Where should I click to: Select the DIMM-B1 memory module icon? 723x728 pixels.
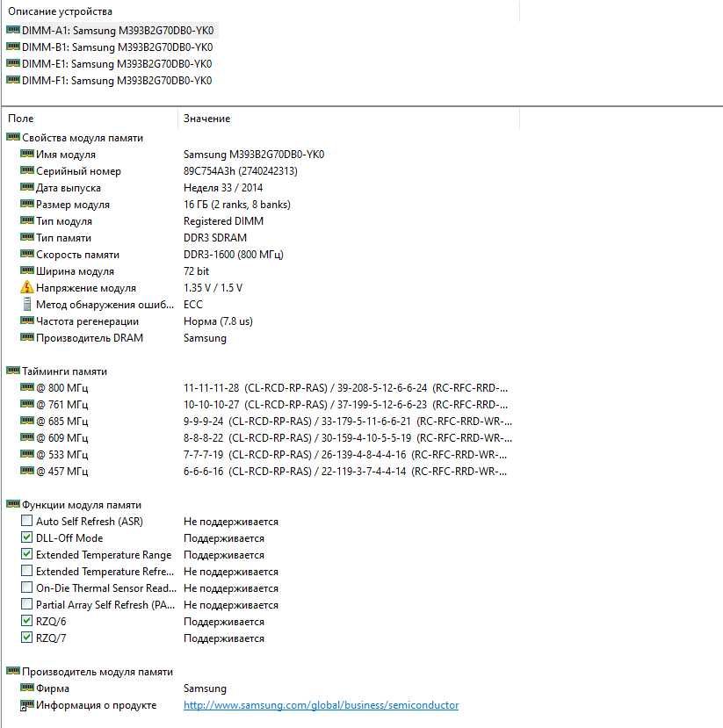13,47
